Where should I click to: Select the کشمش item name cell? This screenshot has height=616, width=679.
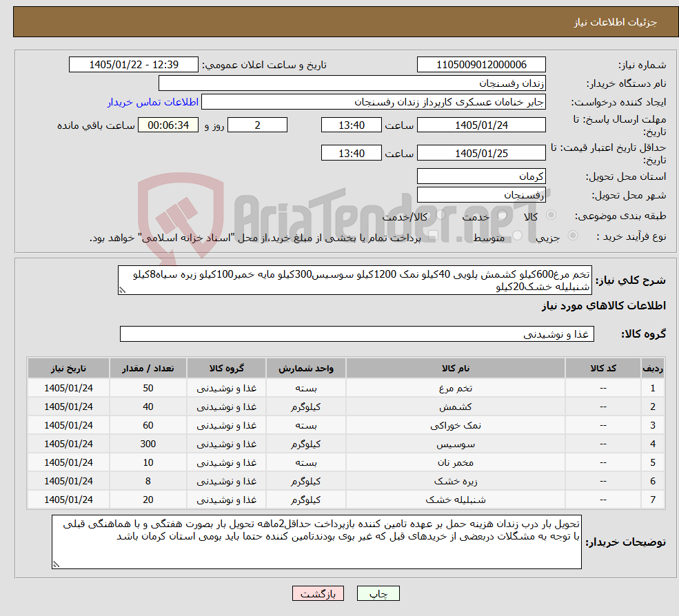456,407
